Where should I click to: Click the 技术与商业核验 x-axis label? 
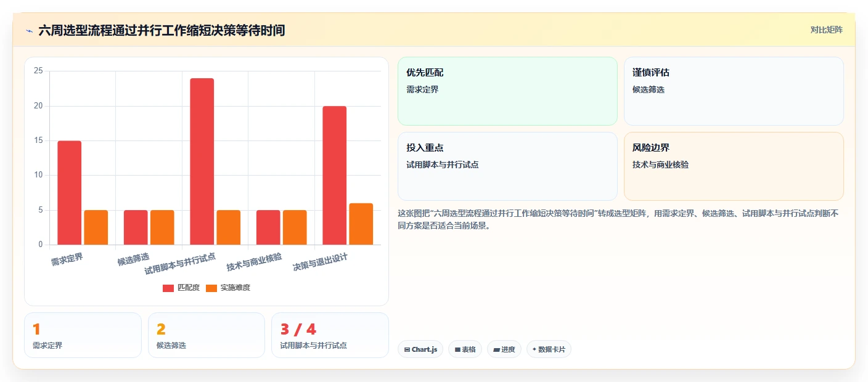pyautogui.click(x=254, y=262)
